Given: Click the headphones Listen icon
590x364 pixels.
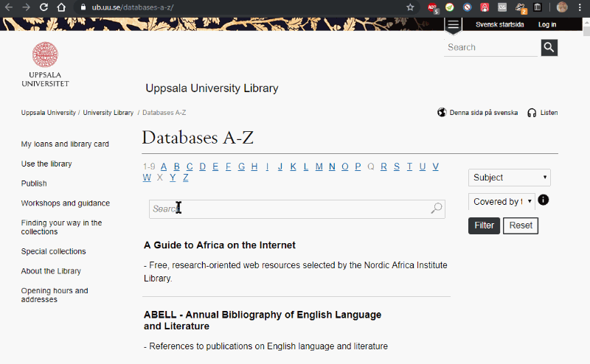Looking at the screenshot, I should [x=532, y=113].
